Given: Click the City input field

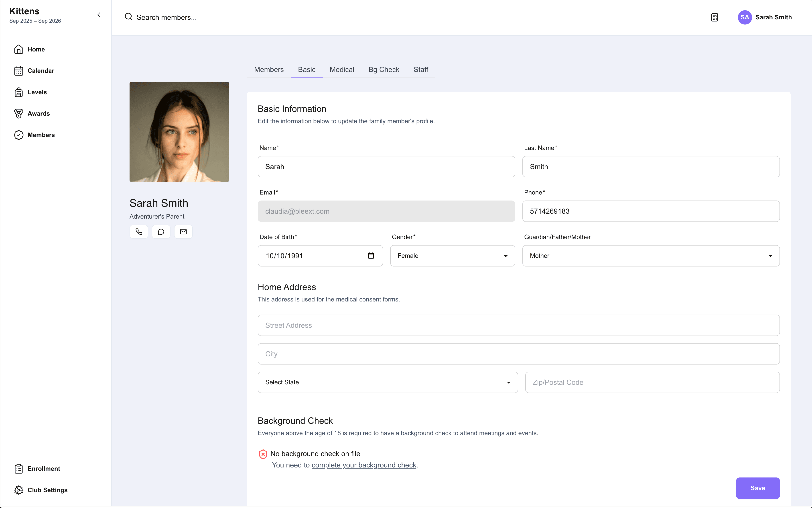Looking at the screenshot, I should click(518, 354).
